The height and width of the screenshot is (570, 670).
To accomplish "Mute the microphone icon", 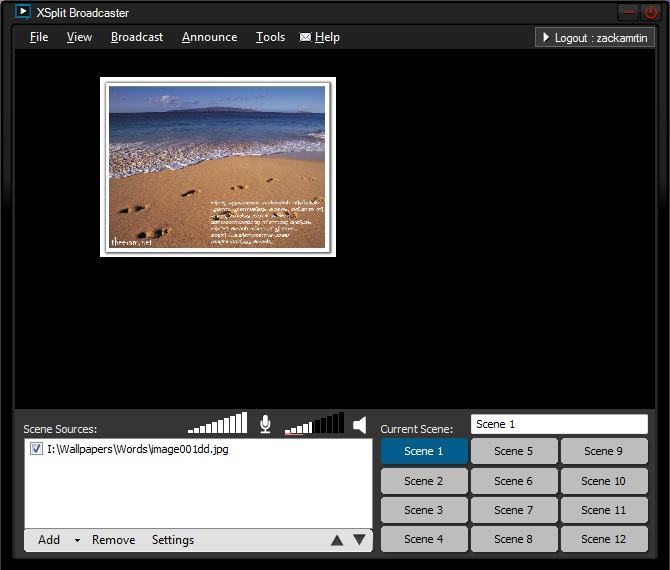I will click(265, 424).
